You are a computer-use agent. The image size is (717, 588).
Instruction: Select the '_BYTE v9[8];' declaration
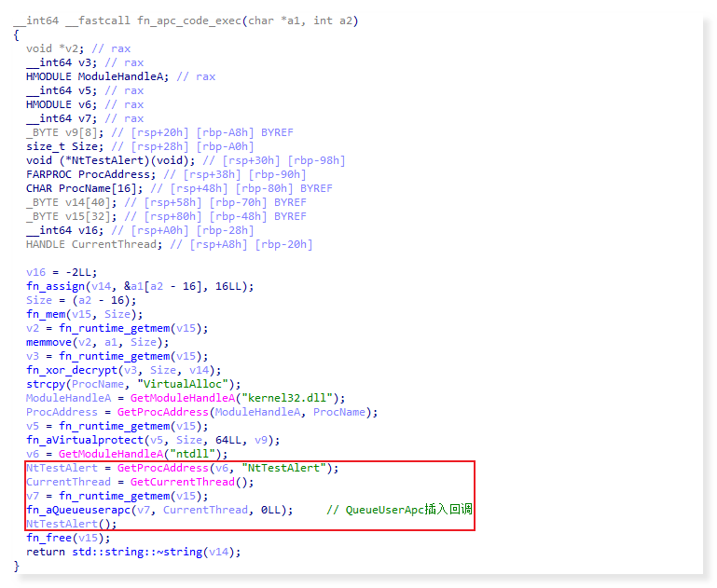65,132
